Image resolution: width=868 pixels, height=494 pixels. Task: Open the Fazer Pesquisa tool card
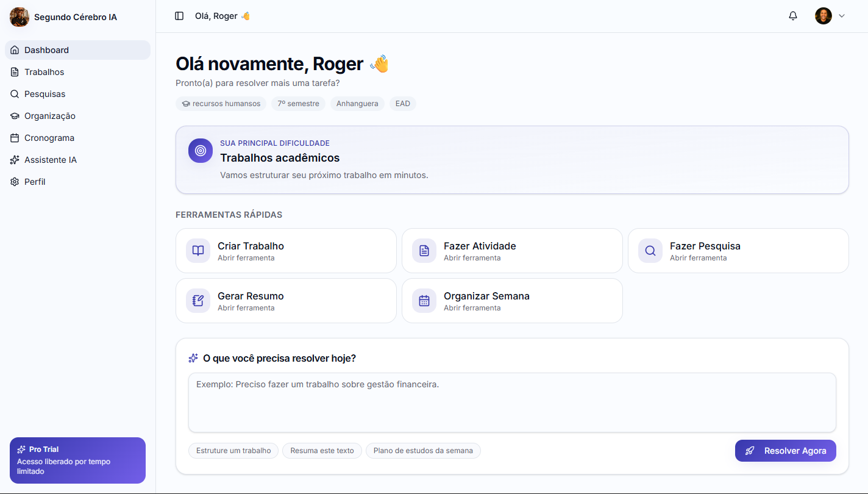[738, 251]
